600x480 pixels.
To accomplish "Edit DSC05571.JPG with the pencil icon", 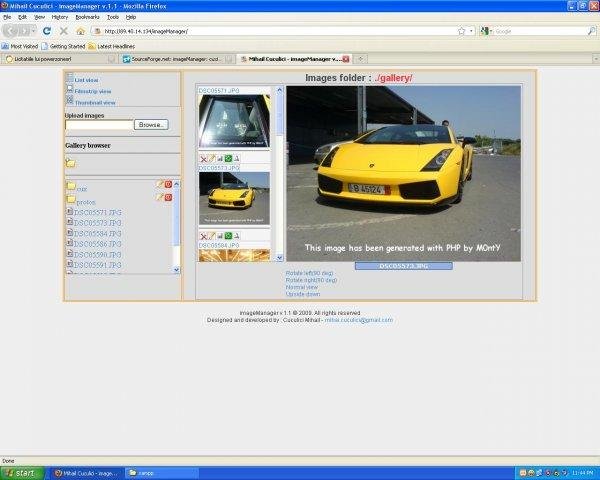I will pos(212,158).
